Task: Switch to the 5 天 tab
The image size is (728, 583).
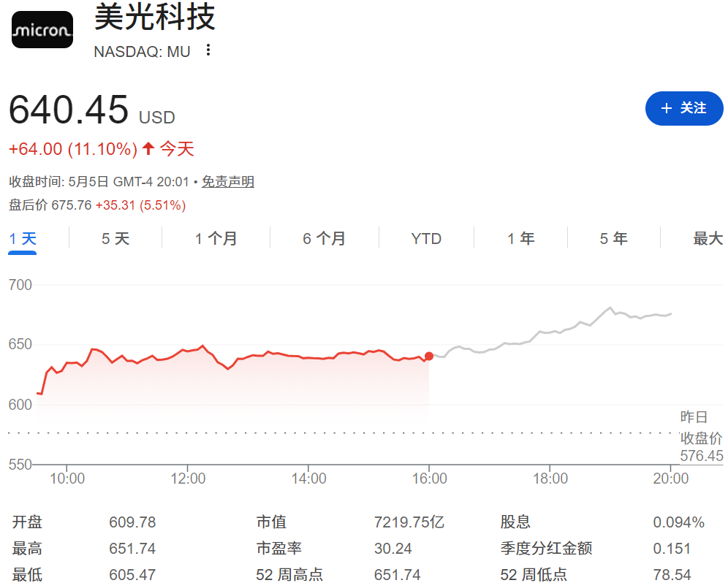Action: pyautogui.click(x=115, y=239)
